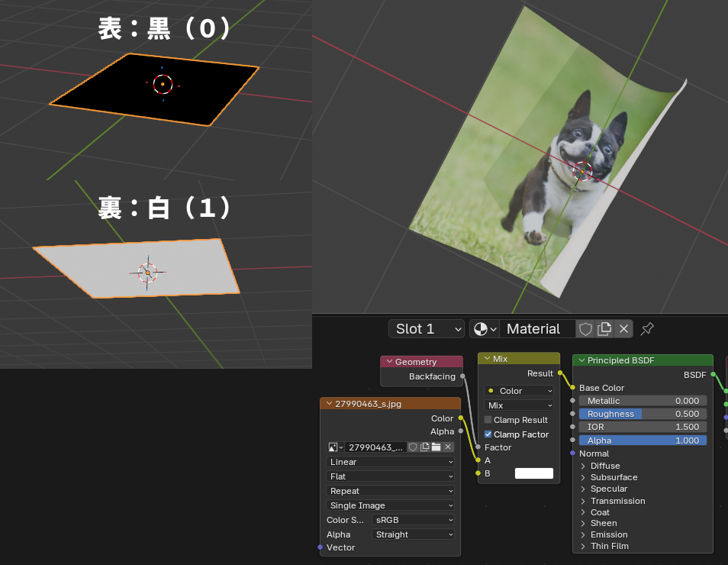The width and height of the screenshot is (728, 565).
Task: Open the sRGB color space dropdown
Action: [x=413, y=520]
